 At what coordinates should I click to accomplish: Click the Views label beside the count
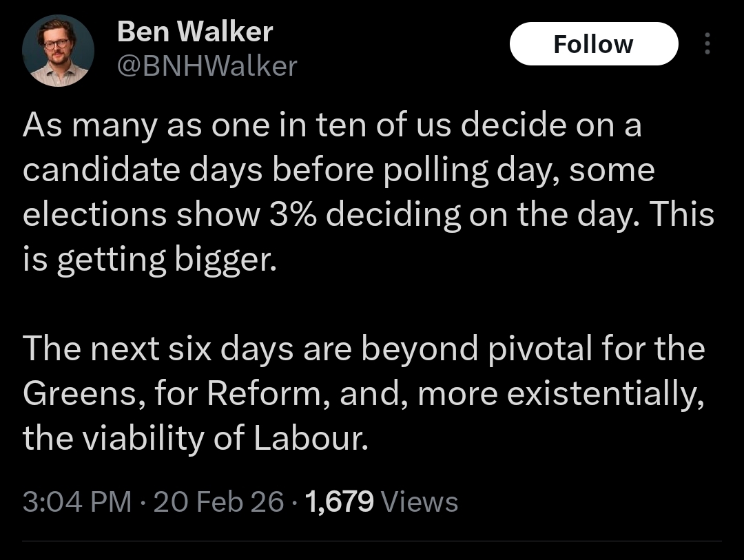click(x=419, y=501)
